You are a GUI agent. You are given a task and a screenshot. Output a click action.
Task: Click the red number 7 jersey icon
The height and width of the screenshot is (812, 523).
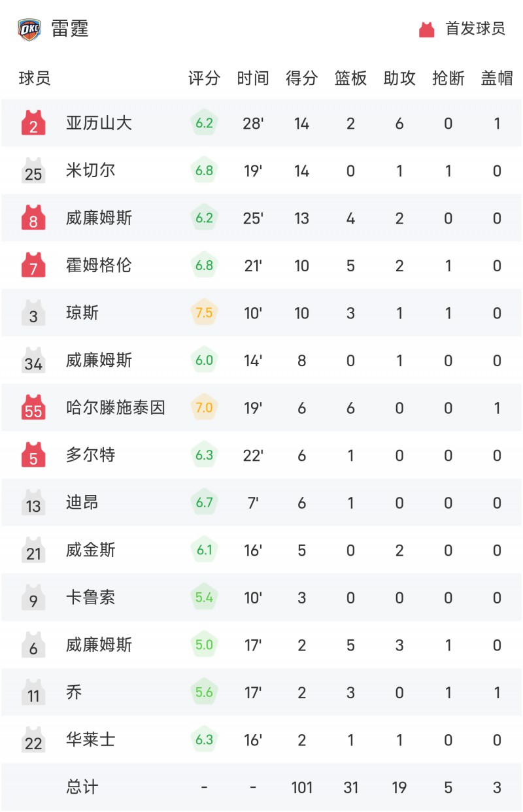point(33,265)
